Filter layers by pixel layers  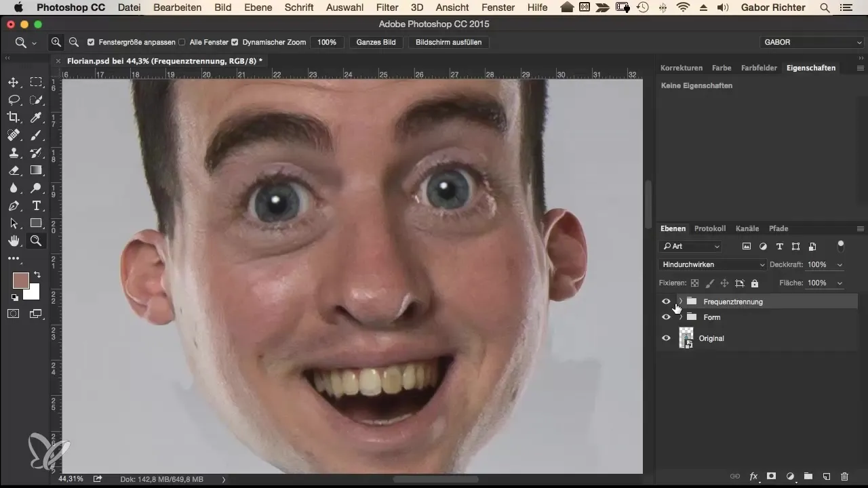click(x=747, y=247)
